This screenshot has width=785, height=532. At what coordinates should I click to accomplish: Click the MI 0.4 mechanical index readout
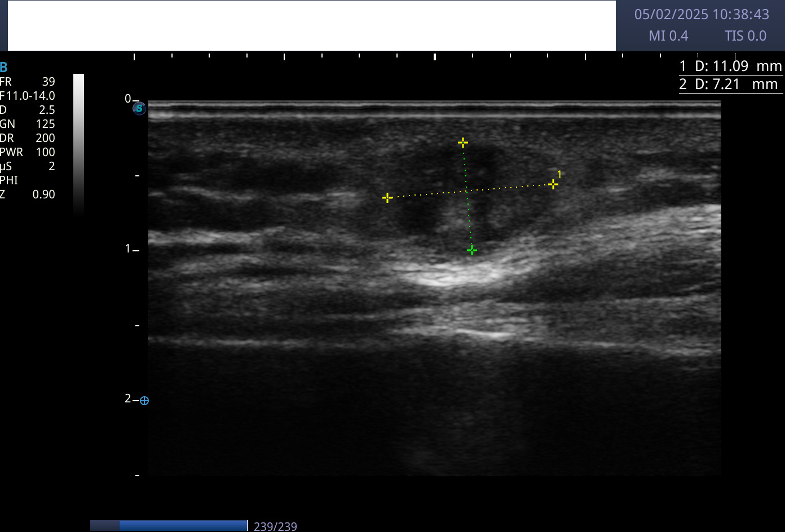(x=668, y=36)
